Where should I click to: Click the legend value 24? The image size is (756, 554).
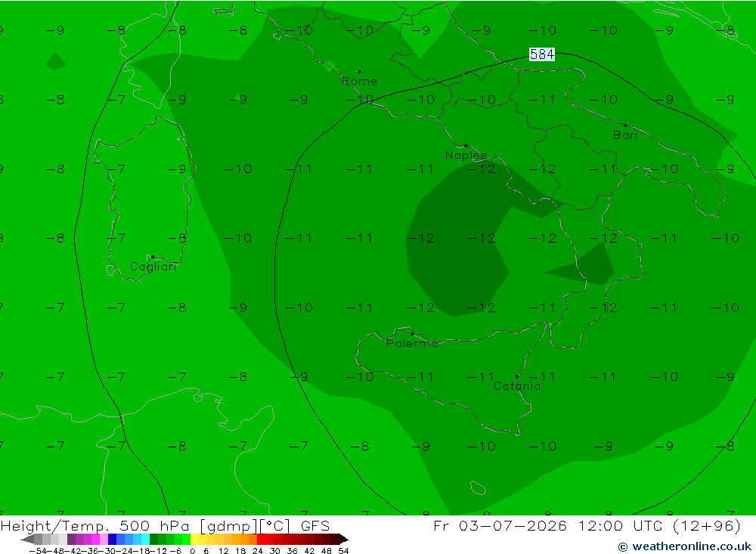tap(258, 551)
